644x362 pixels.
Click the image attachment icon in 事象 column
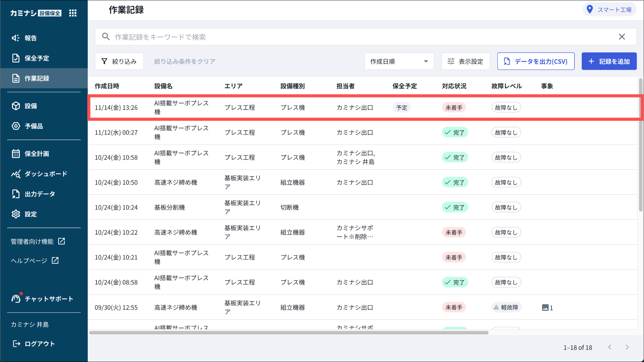tap(545, 308)
